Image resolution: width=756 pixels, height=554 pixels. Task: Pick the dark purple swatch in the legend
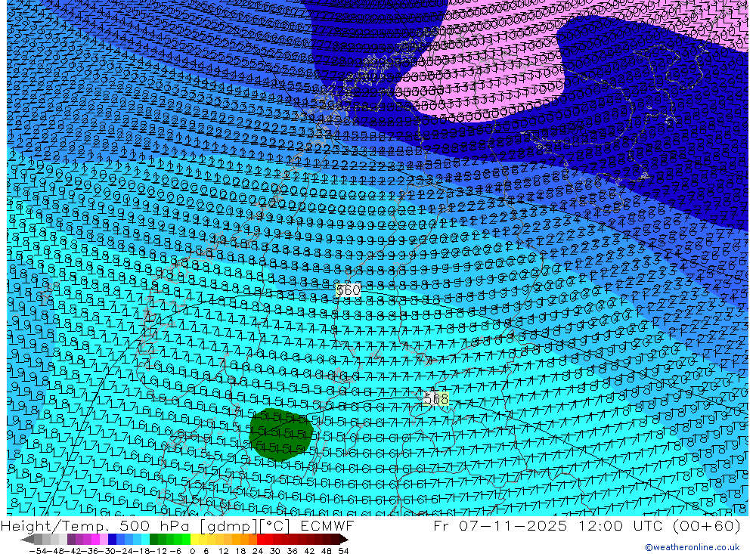(71, 540)
